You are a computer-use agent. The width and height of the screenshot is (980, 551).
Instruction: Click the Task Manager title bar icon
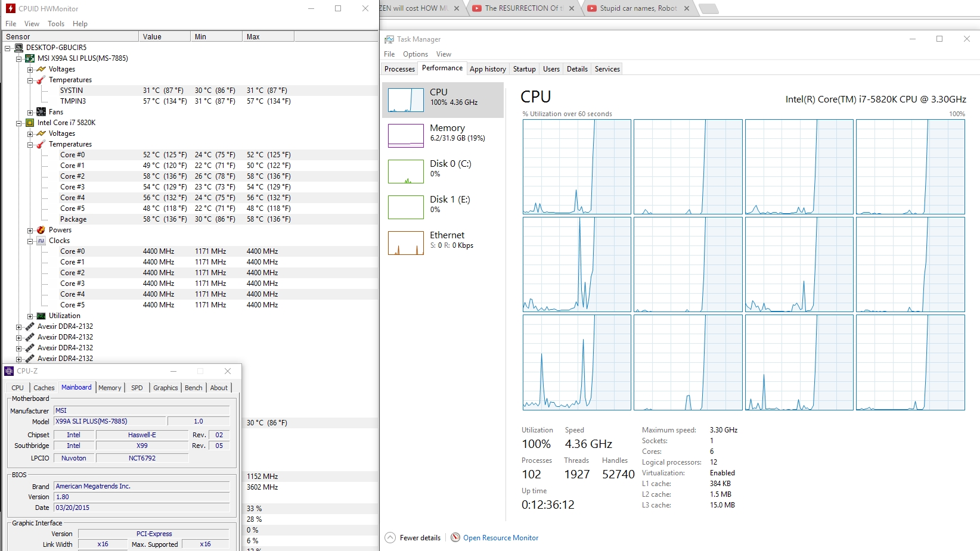coord(389,39)
